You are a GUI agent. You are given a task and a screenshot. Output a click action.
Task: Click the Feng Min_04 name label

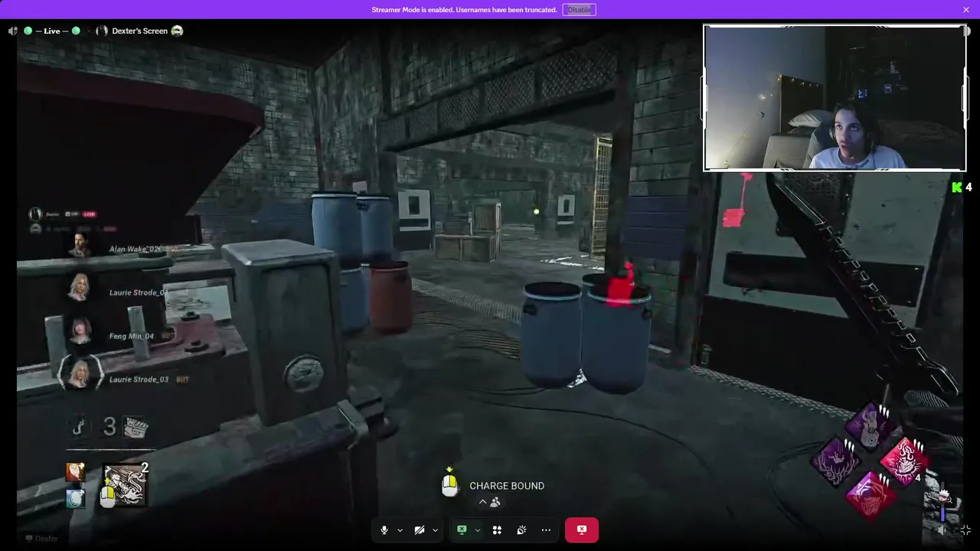point(132,336)
